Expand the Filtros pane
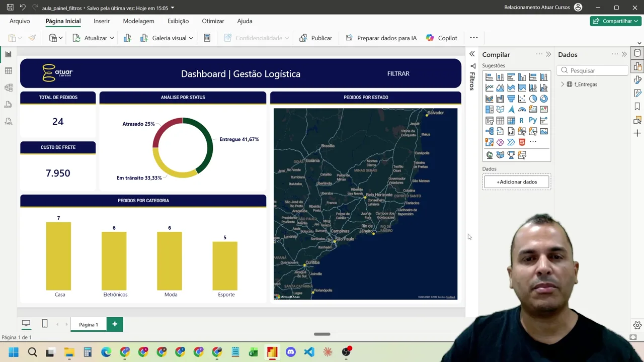This screenshot has width=644, height=362. (472, 54)
